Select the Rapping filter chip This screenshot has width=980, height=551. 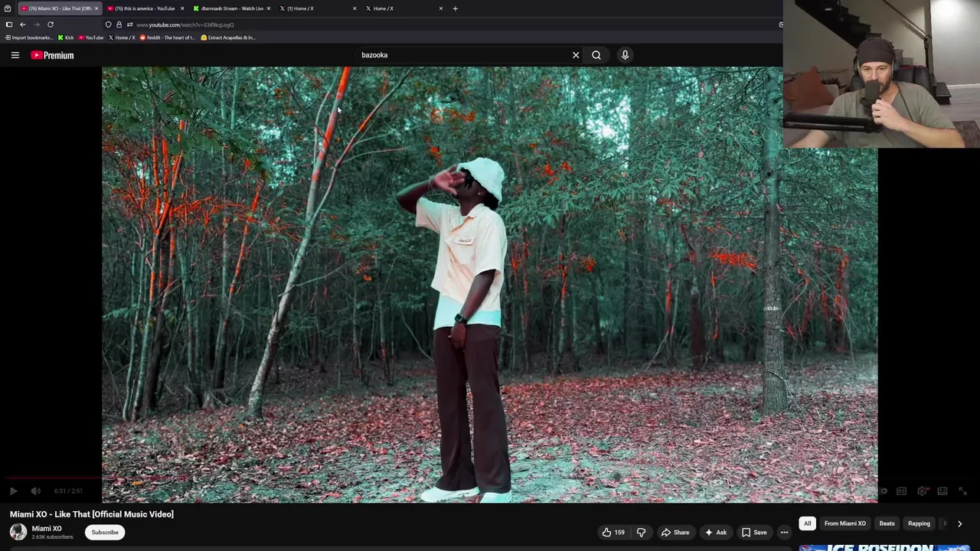tap(919, 523)
